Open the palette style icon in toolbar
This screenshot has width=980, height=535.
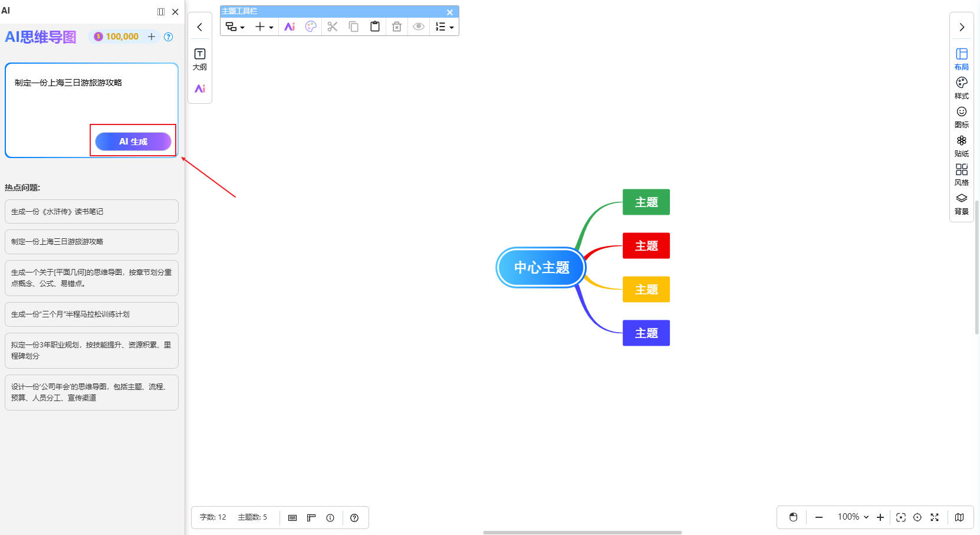(311, 27)
